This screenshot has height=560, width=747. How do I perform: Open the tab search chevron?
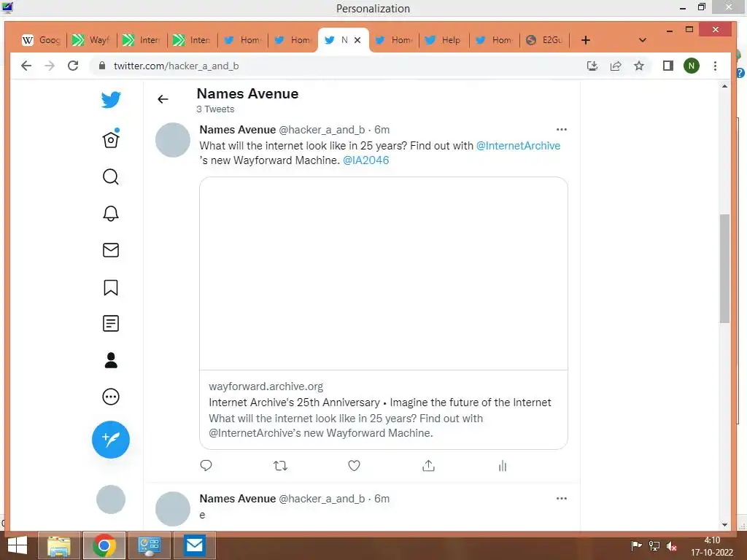click(x=642, y=40)
